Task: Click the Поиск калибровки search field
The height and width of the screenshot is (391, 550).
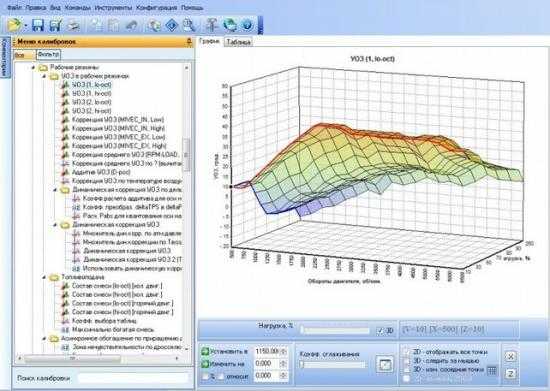Action: [x=133, y=378]
